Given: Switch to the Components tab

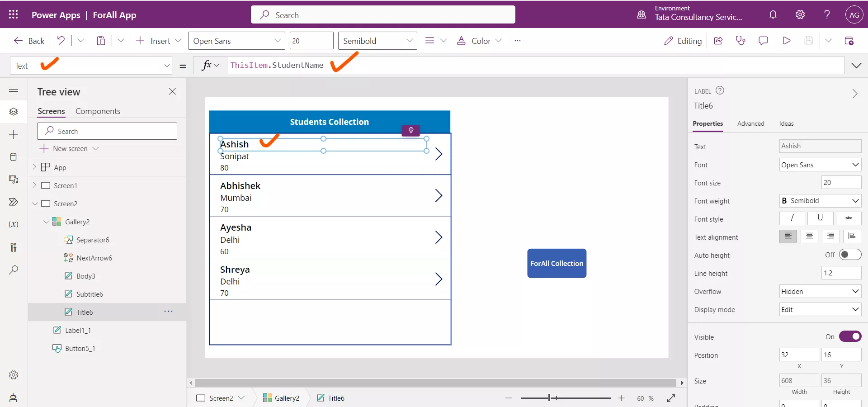Looking at the screenshot, I should point(98,111).
